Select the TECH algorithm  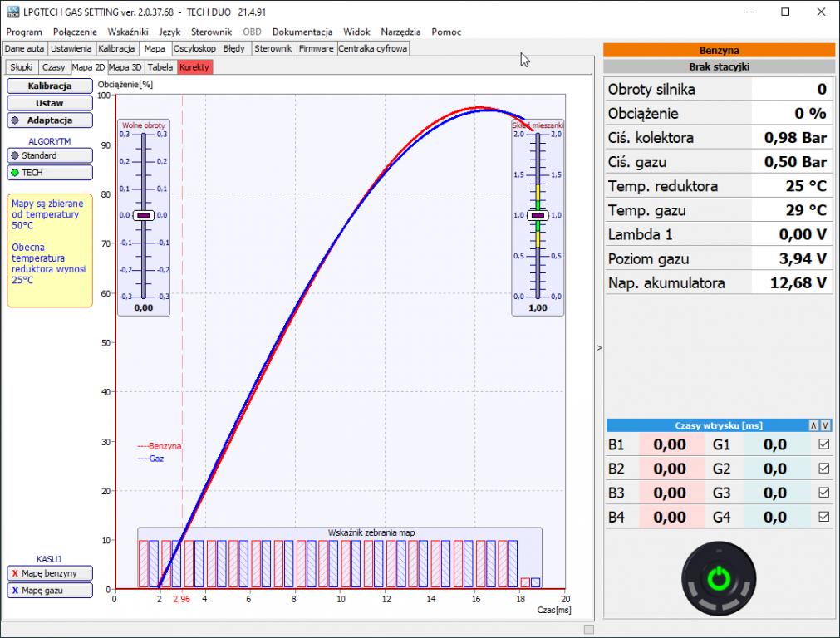(50, 173)
